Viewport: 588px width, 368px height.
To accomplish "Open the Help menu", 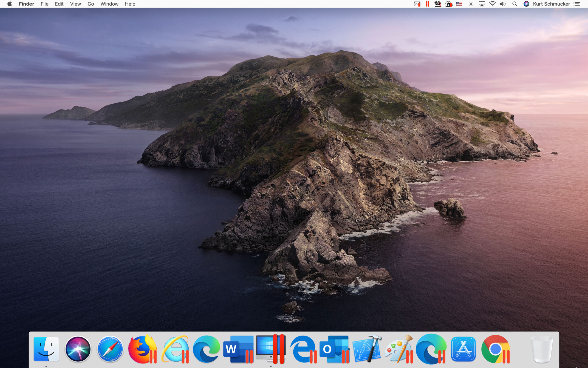I will [x=130, y=4].
